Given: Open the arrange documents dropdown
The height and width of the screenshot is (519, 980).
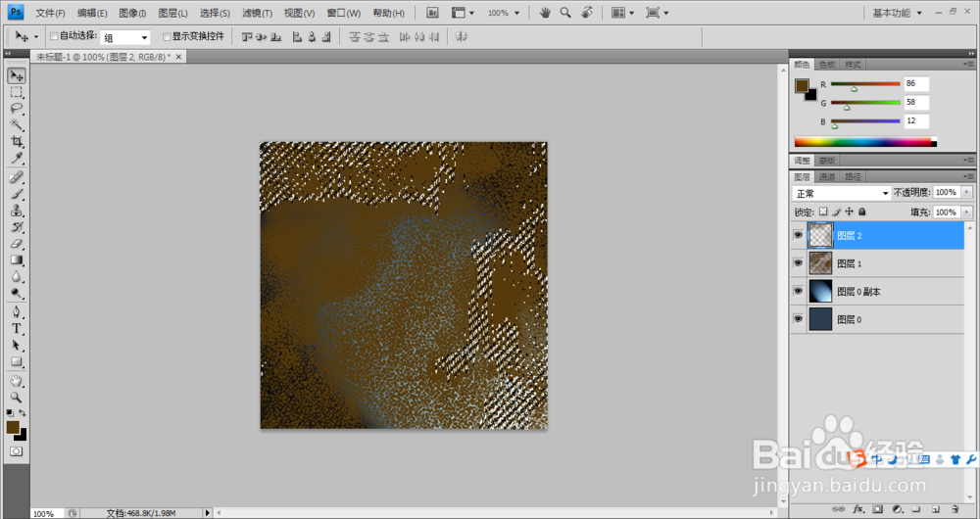Looking at the screenshot, I should point(623,13).
